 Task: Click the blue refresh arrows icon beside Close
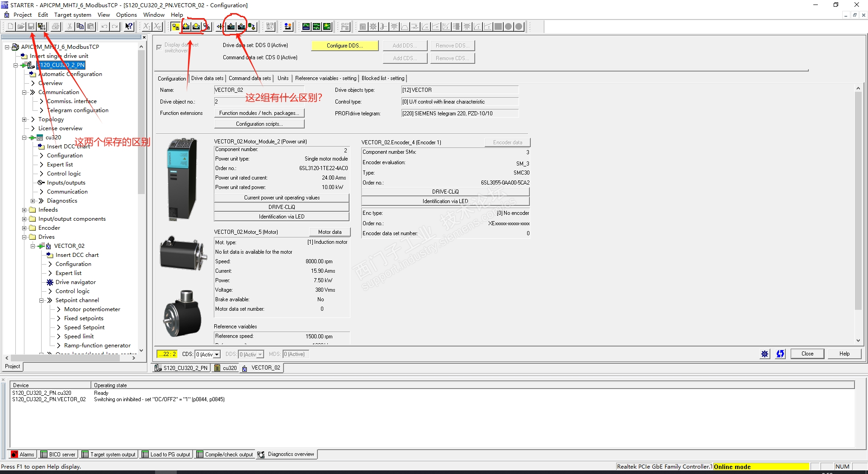(x=780, y=354)
